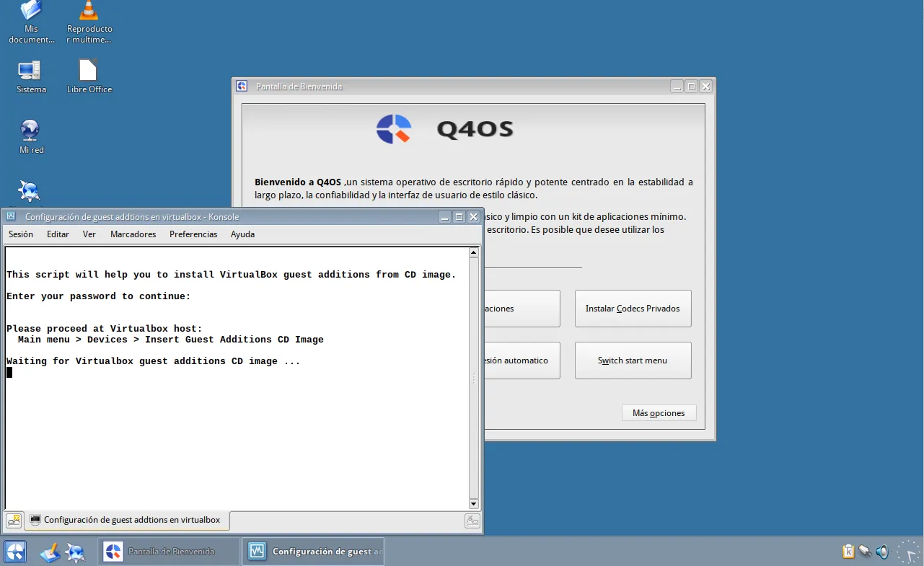The height and width of the screenshot is (566, 924).
Task: Open the Preferencias menu in Konsole
Action: pos(193,234)
